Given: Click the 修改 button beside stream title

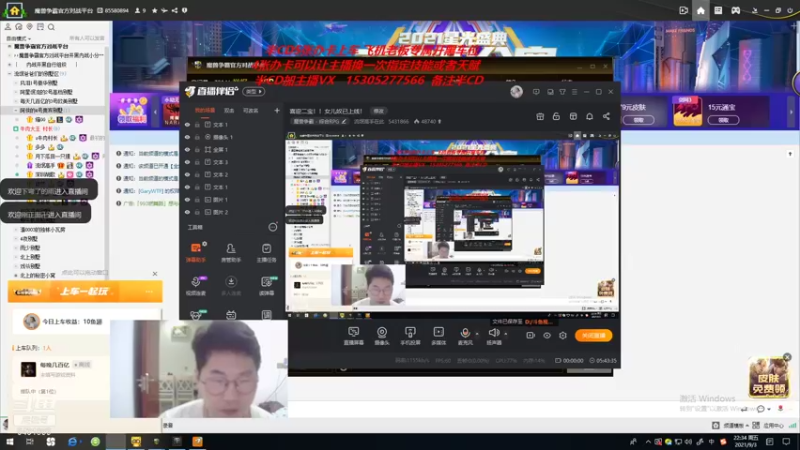Looking at the screenshot, I should [379, 111].
